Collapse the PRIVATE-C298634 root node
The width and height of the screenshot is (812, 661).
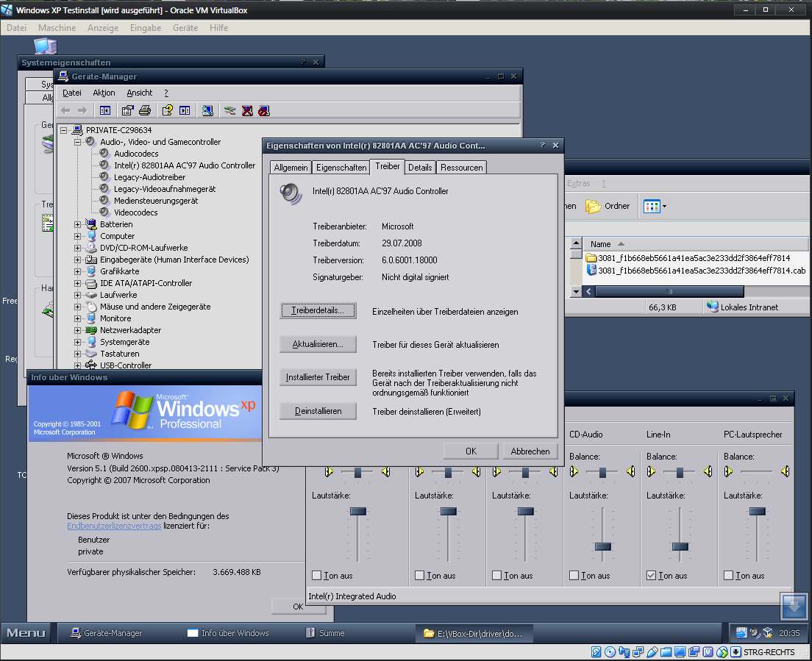click(x=64, y=130)
